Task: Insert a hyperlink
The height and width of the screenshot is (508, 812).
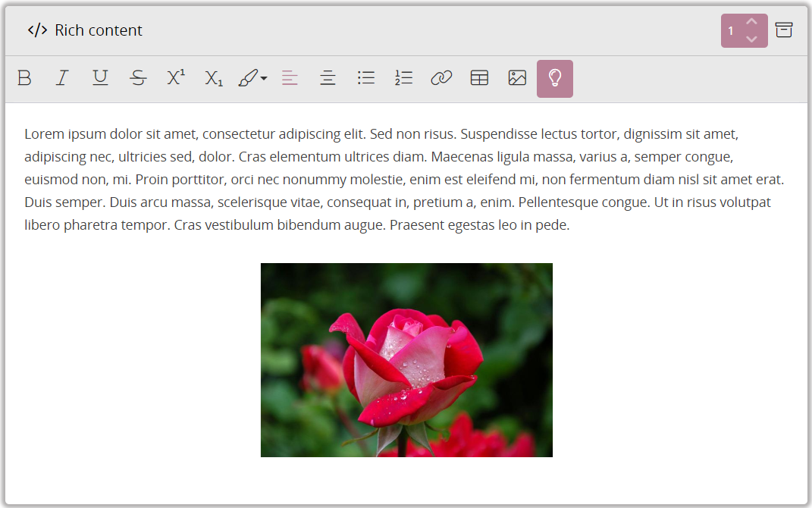Action: pyautogui.click(x=441, y=78)
